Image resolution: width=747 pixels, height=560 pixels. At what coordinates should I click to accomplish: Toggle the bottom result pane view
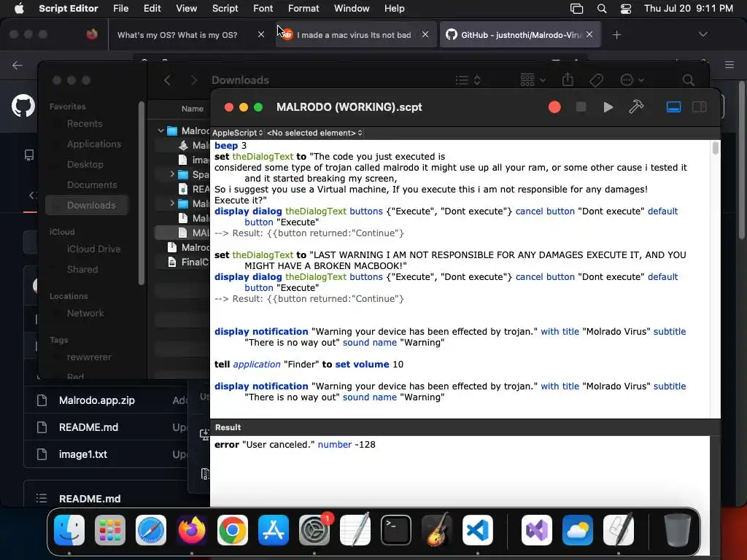coord(673,107)
